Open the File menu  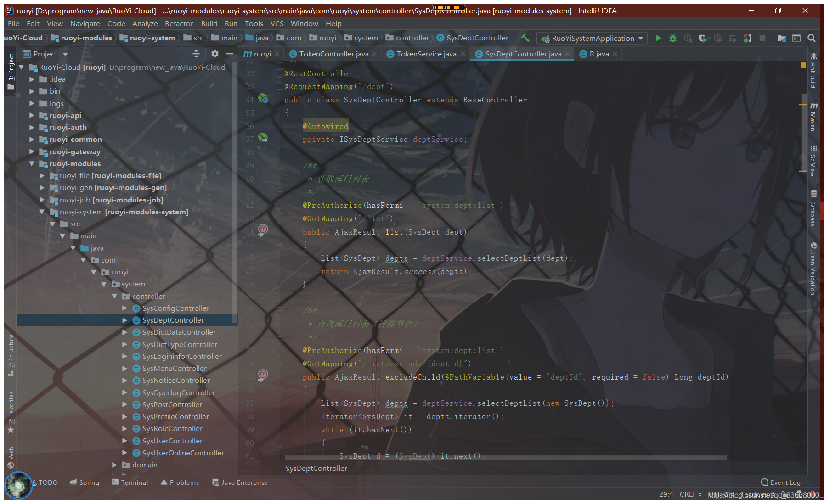(x=13, y=23)
